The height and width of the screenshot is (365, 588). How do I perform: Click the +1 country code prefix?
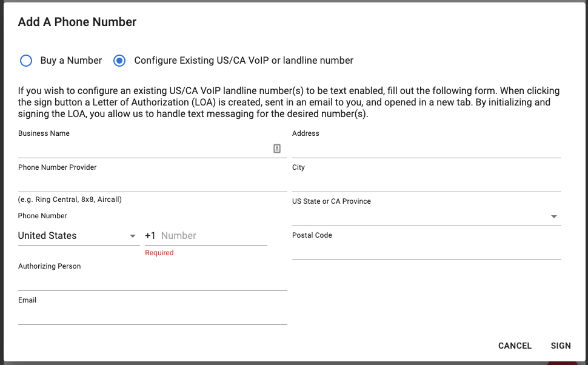pos(150,236)
